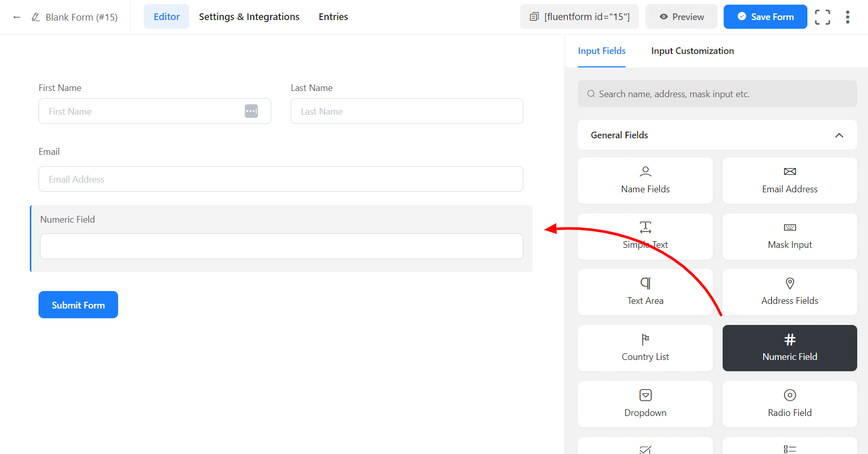Click the pencil icon to rename form
This screenshot has height=454, width=868.
pyautogui.click(x=35, y=17)
